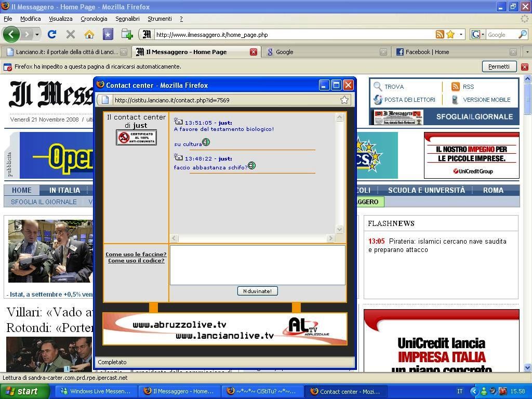Click the IT language indicator in the tray
Image resolution: width=532 pixels, height=399 pixels.
[460, 392]
